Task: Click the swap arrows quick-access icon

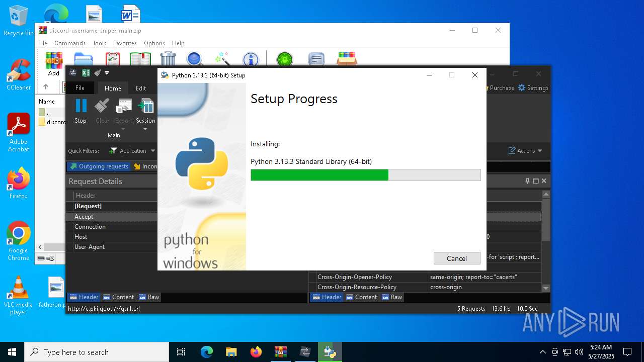Action: 73,73
